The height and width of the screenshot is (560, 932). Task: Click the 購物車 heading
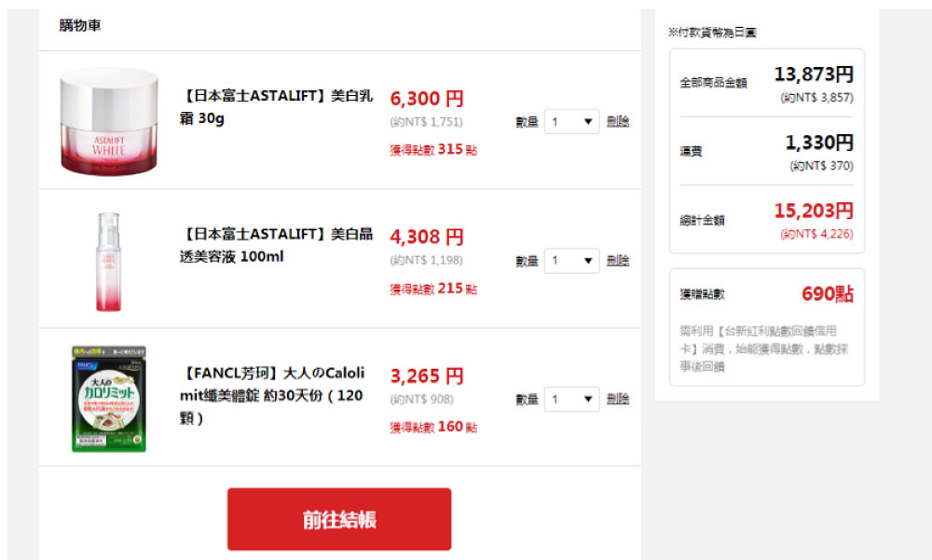click(80, 25)
